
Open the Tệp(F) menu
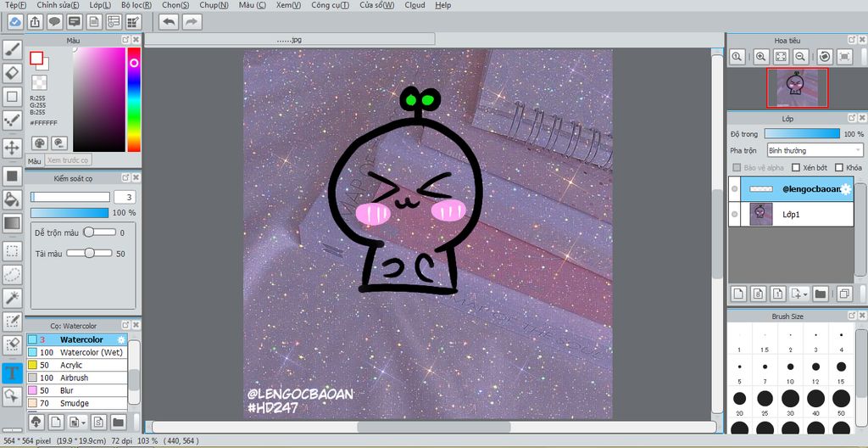15,5
